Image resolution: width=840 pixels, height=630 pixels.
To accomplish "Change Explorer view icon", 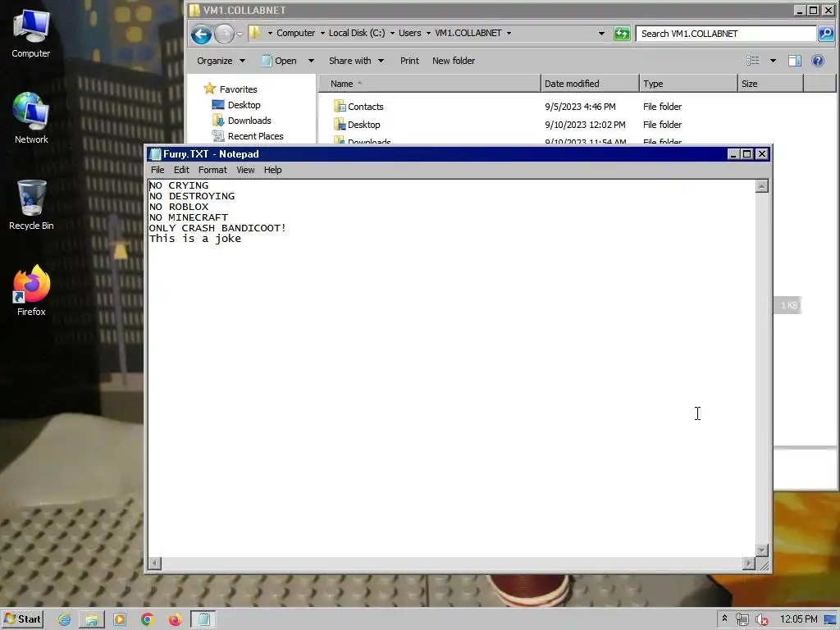I will (753, 61).
